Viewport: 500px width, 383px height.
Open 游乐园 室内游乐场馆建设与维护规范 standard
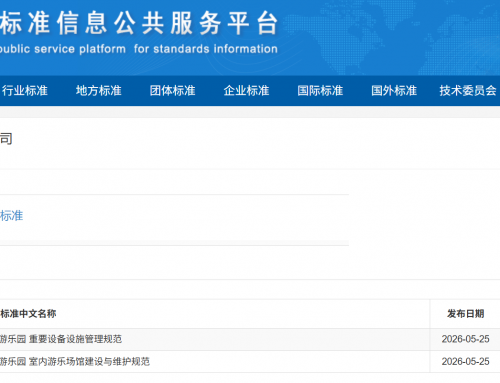75,362
